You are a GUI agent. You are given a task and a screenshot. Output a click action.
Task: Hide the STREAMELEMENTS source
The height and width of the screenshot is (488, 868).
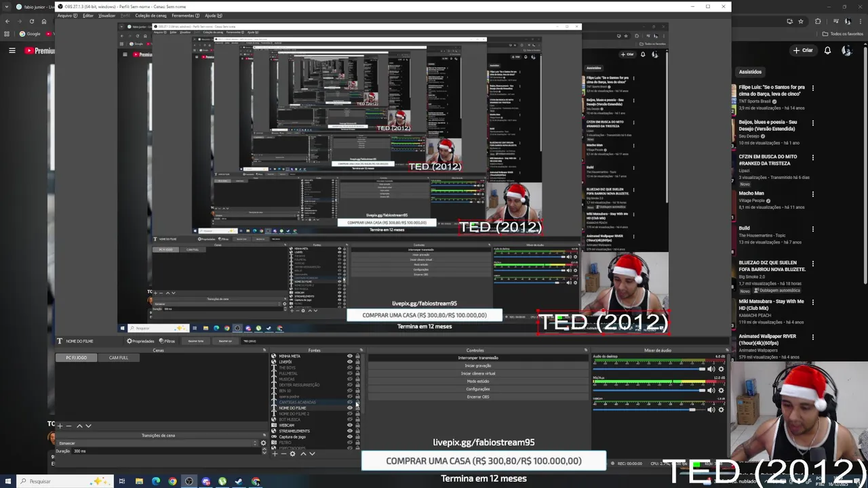(x=350, y=431)
